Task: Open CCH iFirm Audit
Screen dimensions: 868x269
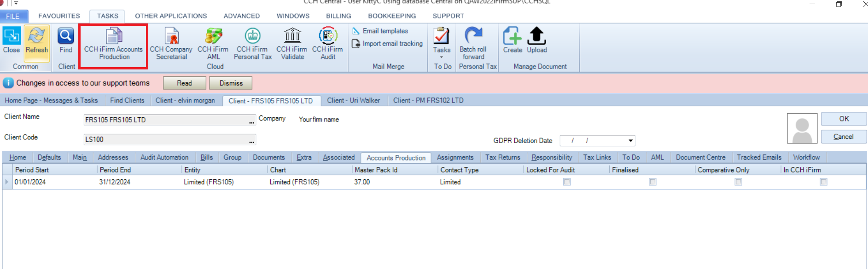Action: click(x=327, y=44)
